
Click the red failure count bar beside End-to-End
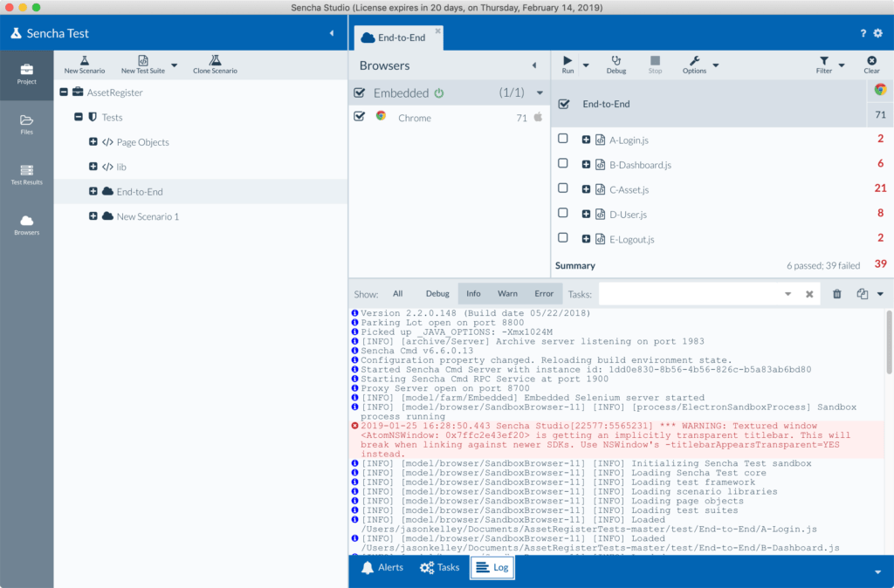pyautogui.click(x=880, y=115)
